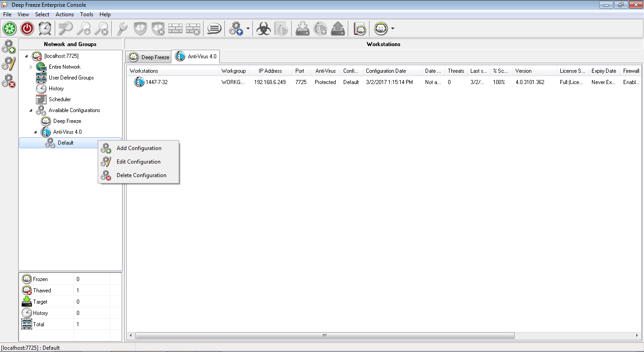Choose Edit Configuration from context menu

tap(139, 162)
